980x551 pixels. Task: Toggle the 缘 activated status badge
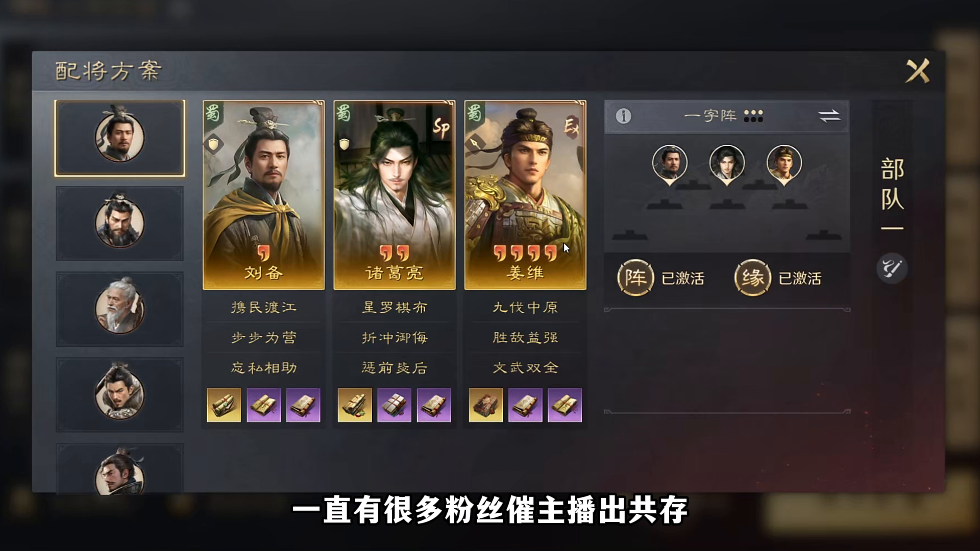coord(778,278)
